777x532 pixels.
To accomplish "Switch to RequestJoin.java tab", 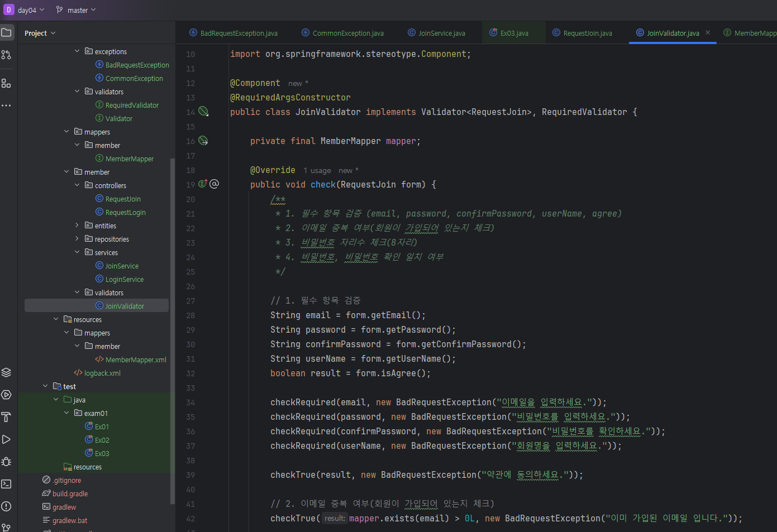I will click(x=582, y=33).
